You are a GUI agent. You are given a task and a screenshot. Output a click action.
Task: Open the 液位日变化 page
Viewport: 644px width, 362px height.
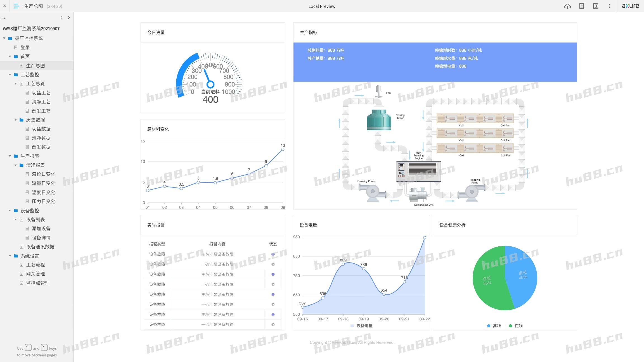(43, 174)
